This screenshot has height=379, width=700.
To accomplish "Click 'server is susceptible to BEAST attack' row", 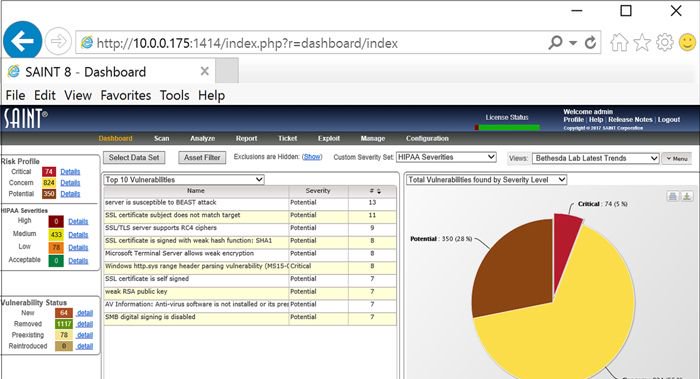I will tap(250, 203).
